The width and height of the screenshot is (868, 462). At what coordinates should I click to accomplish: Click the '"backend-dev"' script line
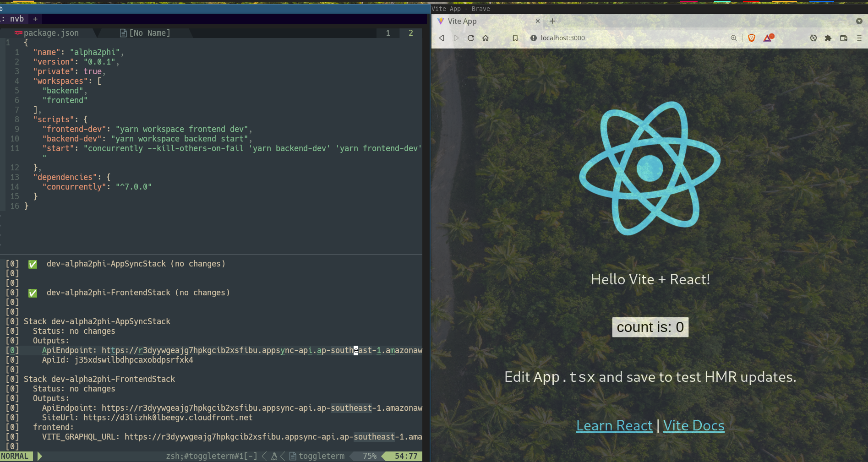[147, 139]
